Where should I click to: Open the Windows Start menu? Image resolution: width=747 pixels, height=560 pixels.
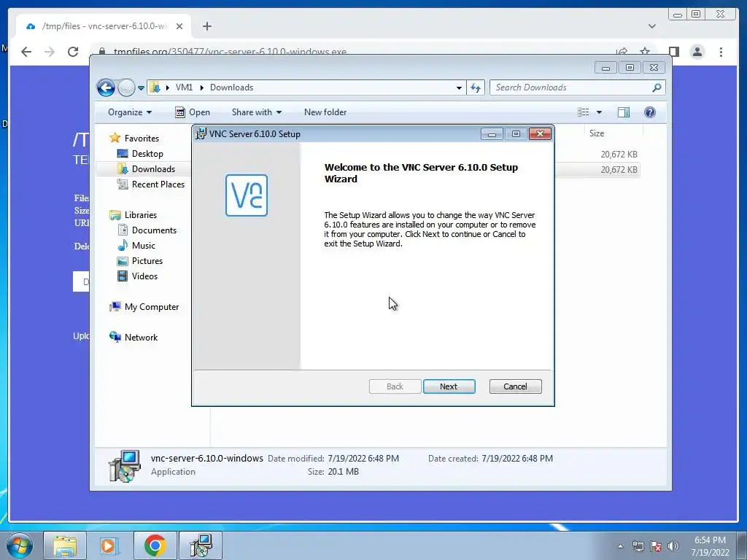coord(20,545)
